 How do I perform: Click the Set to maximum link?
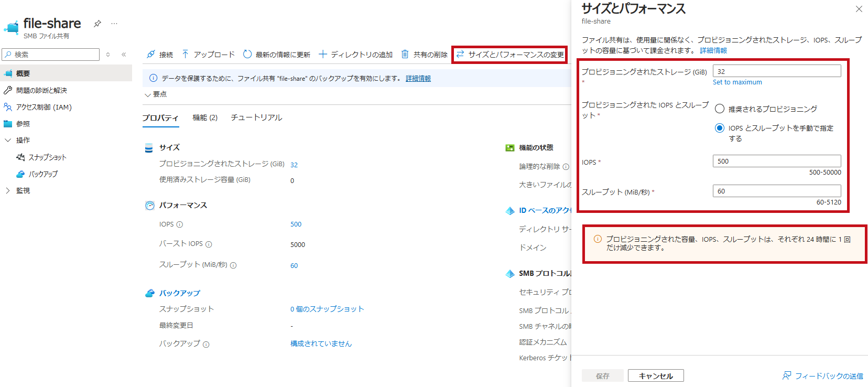coord(737,82)
